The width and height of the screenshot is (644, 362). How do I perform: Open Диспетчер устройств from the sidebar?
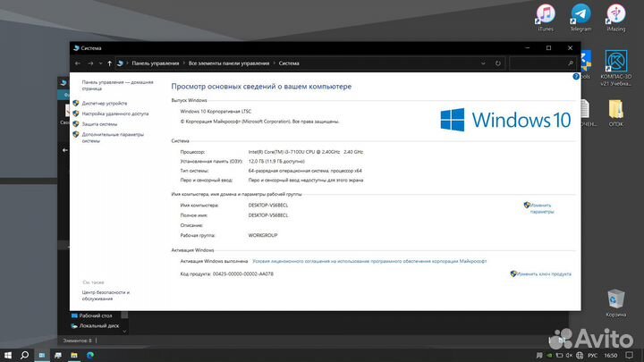click(105, 104)
